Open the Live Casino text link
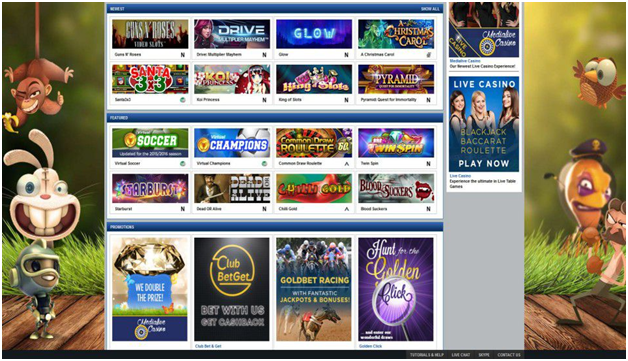The height and width of the screenshot is (361, 628). (x=460, y=176)
